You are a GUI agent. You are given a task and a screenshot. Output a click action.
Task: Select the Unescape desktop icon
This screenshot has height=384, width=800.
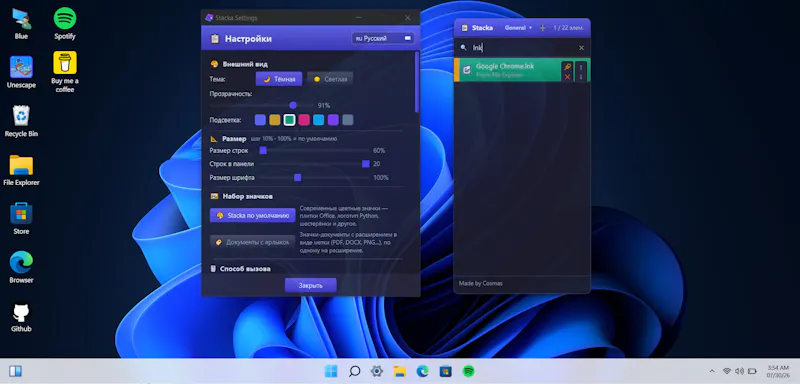coord(21,72)
